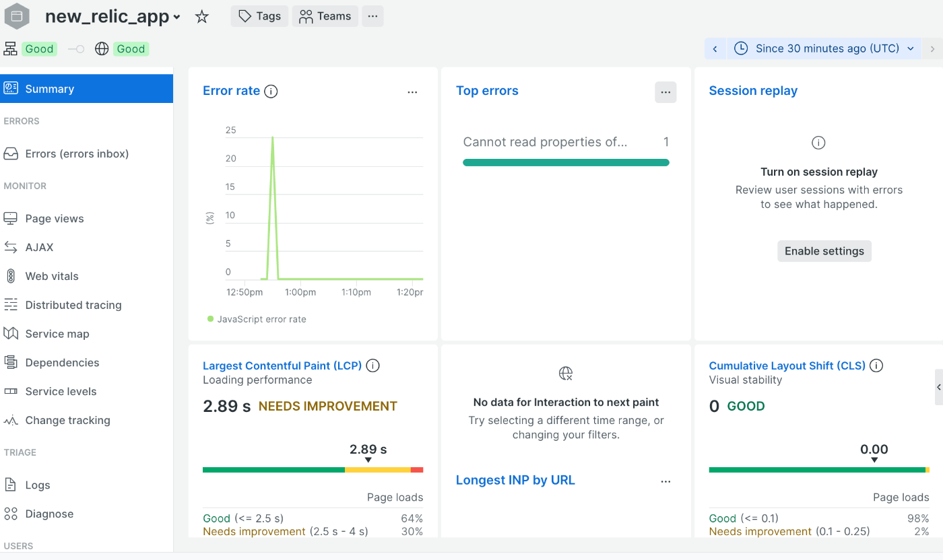Open Top errors options ellipsis

[x=665, y=92]
